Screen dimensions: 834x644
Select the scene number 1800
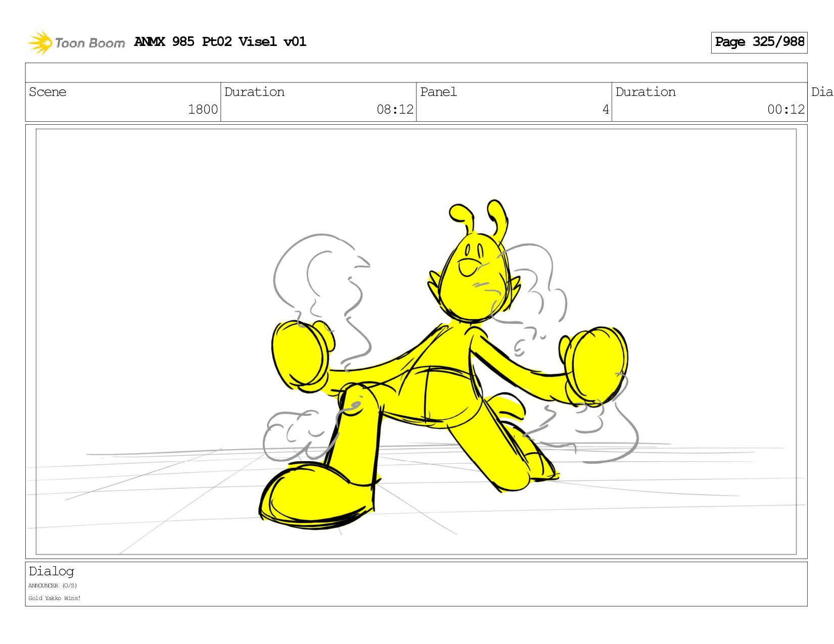(203, 110)
